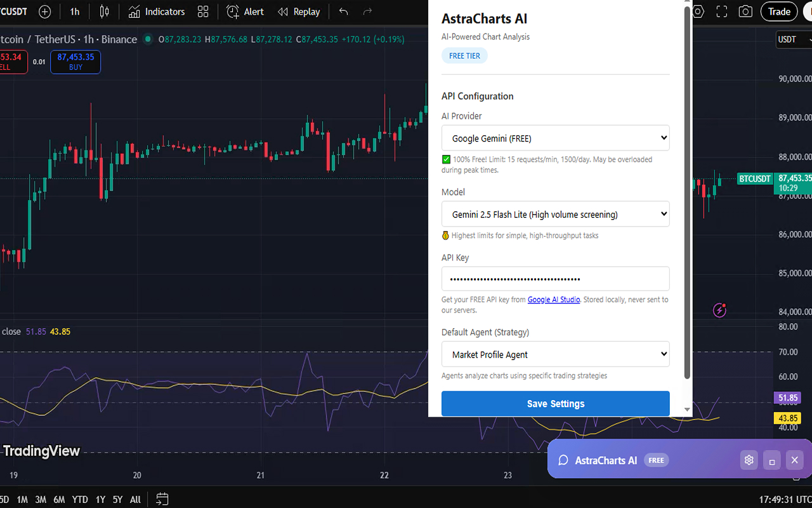Image resolution: width=812 pixels, height=508 pixels.
Task: Click the pink lightning flash icon
Action: pyautogui.click(x=719, y=310)
